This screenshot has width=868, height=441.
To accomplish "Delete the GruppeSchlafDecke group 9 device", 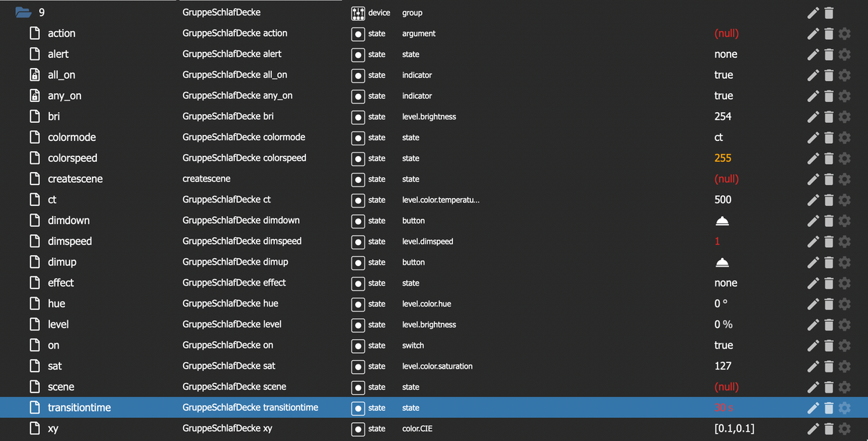I will pyautogui.click(x=829, y=12).
